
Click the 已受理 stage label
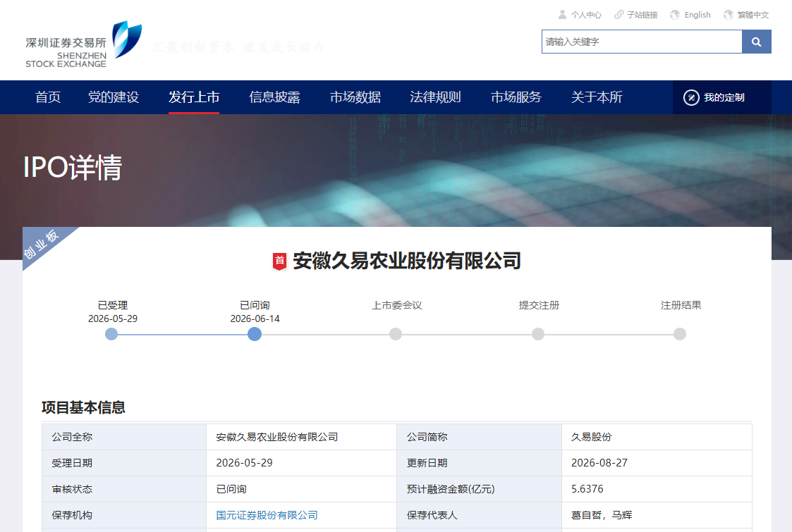113,305
